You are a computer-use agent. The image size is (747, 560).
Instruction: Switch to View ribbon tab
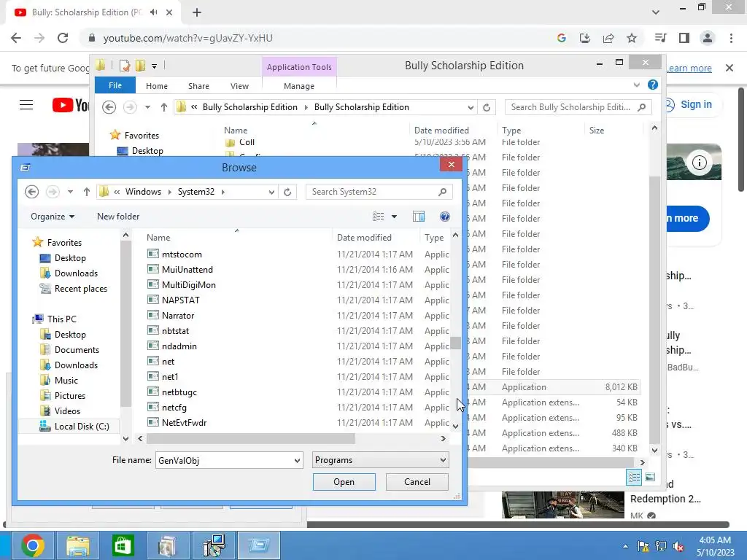pyautogui.click(x=239, y=86)
